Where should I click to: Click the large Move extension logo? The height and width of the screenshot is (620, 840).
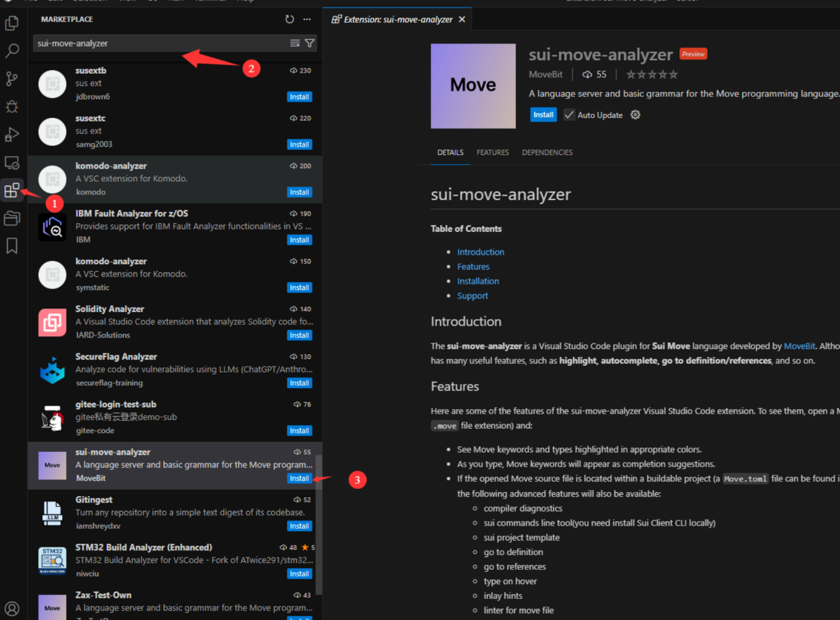click(473, 86)
